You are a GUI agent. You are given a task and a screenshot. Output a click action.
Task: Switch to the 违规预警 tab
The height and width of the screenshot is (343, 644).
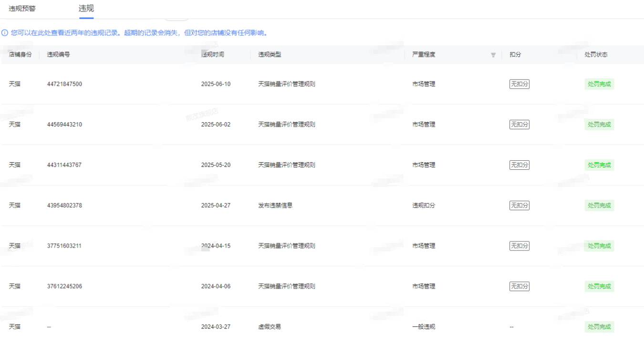coord(22,9)
